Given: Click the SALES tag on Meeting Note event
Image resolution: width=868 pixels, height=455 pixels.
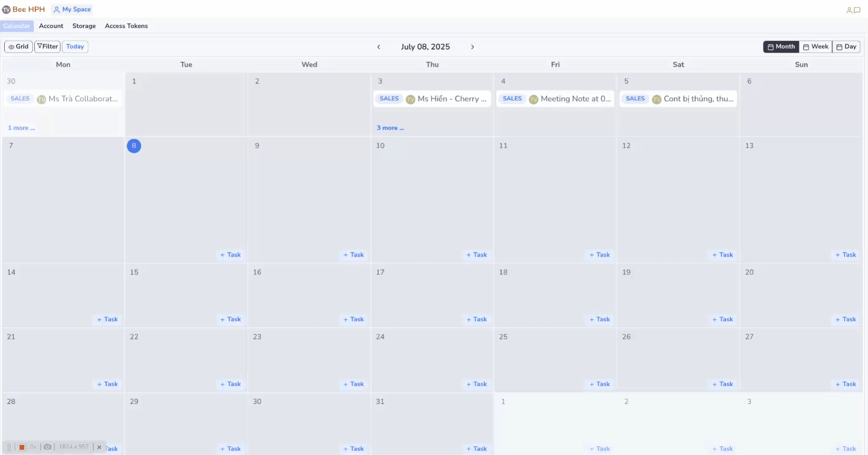Looking at the screenshot, I should pyautogui.click(x=512, y=98).
